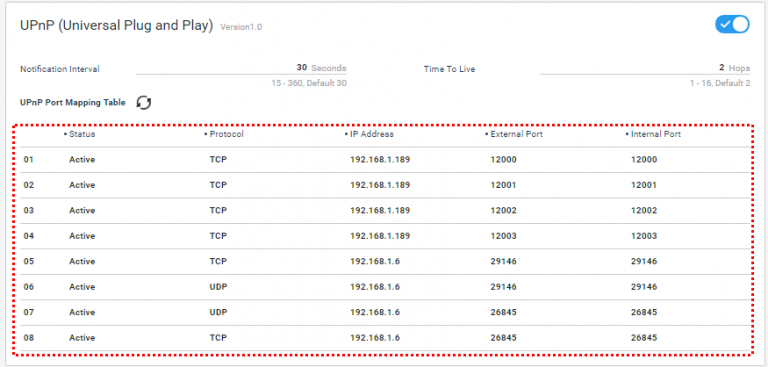Screen dimensions: 768x367
Task: Sort table by Protocol column header
Action: click(224, 134)
